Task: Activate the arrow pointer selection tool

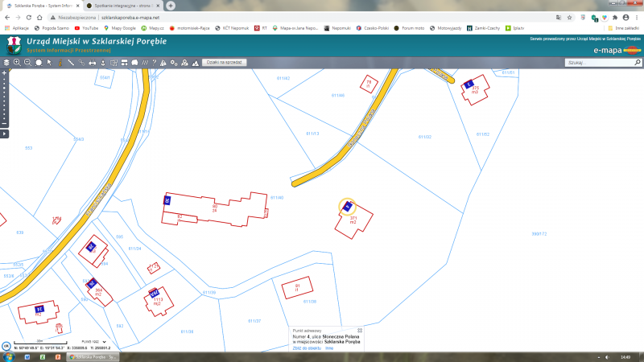Action: click(49, 62)
